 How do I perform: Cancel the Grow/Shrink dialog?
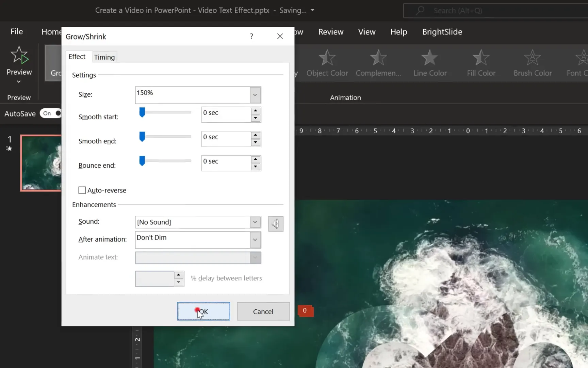pos(263,311)
